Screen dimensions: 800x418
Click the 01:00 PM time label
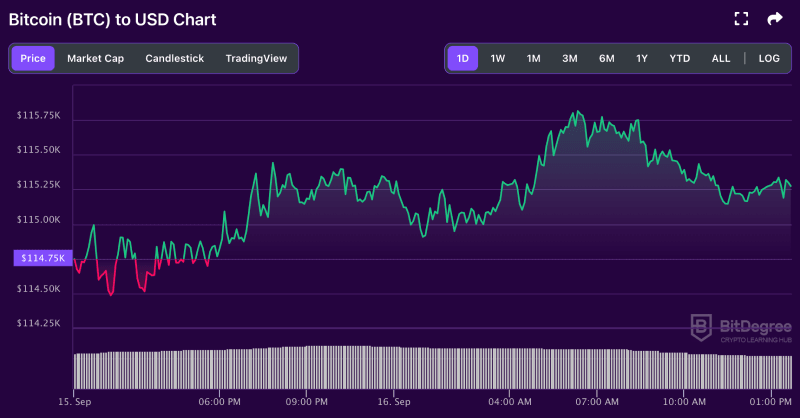coord(770,402)
